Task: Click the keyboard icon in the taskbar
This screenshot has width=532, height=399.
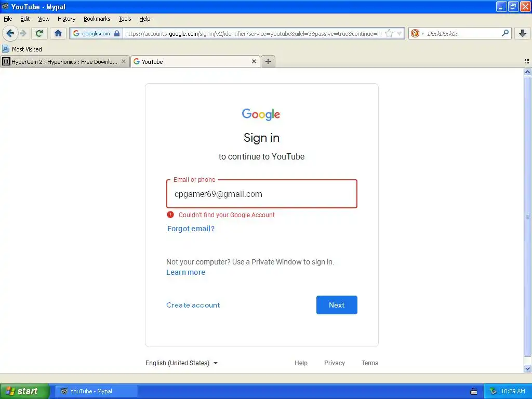Action: (x=474, y=392)
